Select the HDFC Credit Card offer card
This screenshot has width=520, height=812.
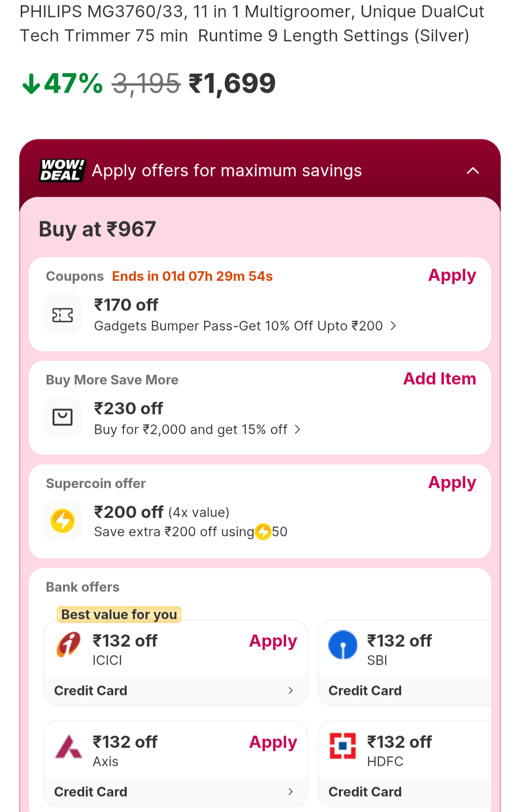pyautogui.click(x=404, y=764)
